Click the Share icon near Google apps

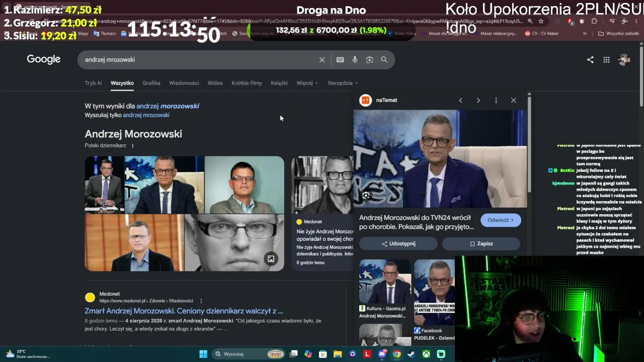tap(590, 60)
